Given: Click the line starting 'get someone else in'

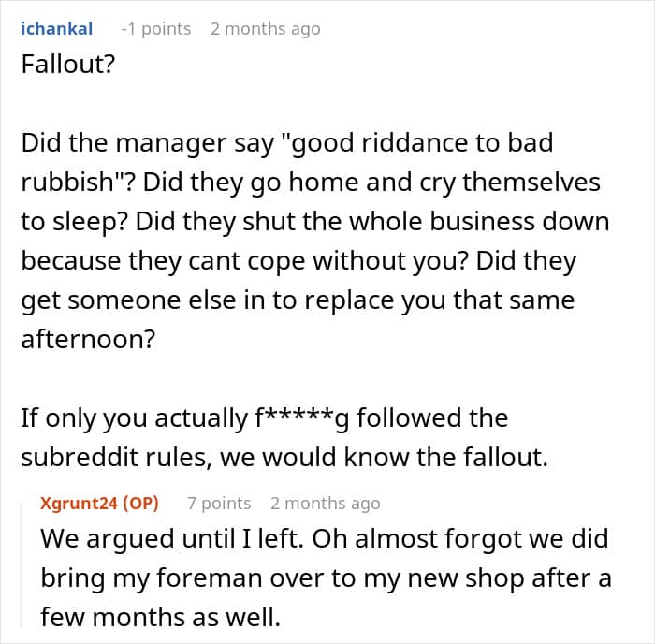Looking at the screenshot, I should point(299,301).
